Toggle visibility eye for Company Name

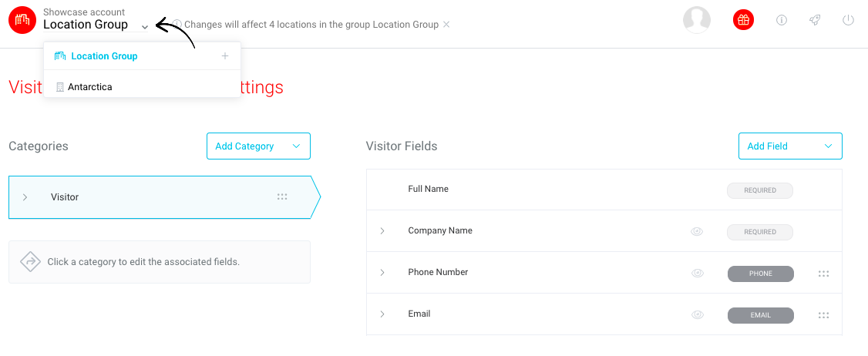(697, 231)
